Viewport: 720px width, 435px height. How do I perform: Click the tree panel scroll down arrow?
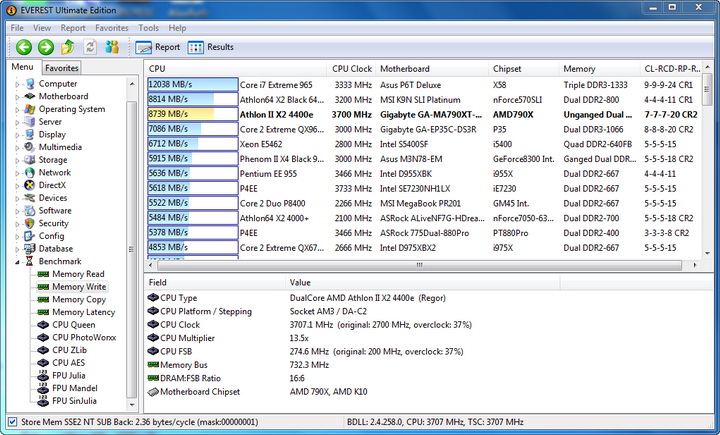132,405
